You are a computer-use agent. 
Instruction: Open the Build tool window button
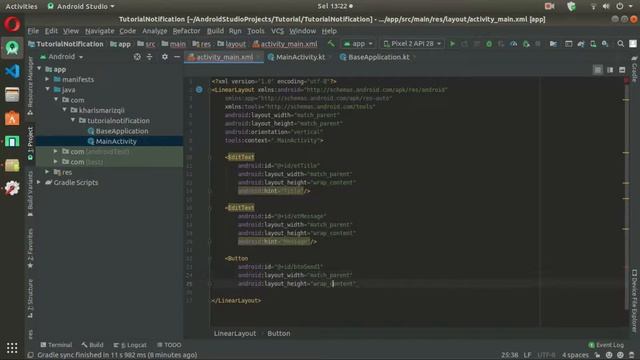point(92,345)
